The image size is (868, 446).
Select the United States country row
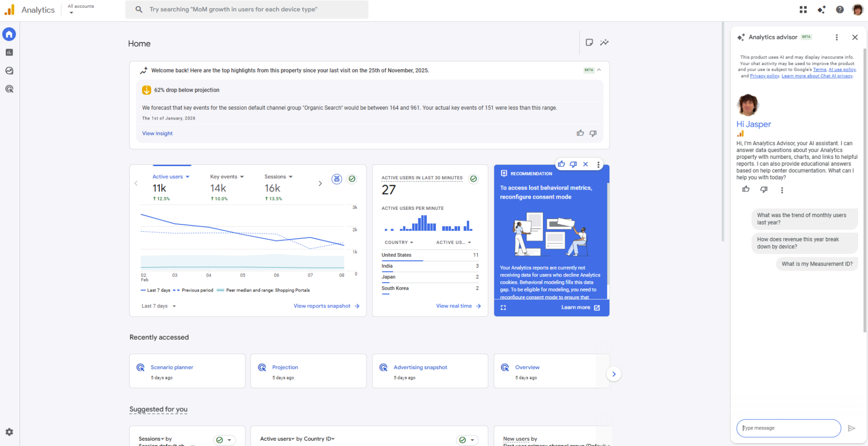point(430,255)
